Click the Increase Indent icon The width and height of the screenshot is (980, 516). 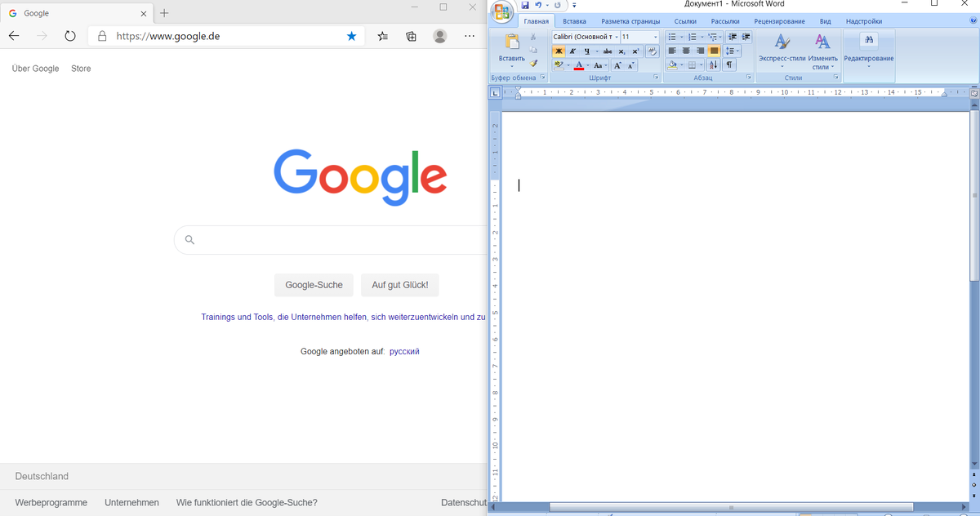coord(746,37)
